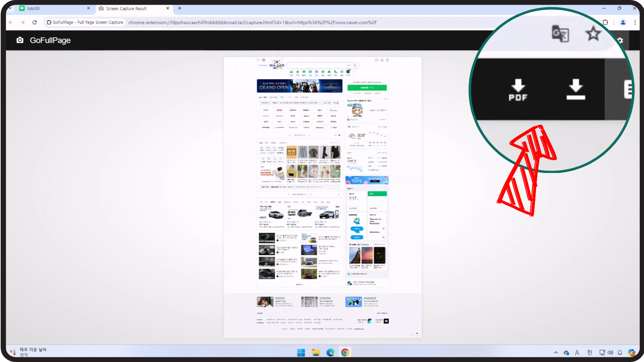Open a new tab with plus button
The image size is (644, 362).
(x=180, y=8)
